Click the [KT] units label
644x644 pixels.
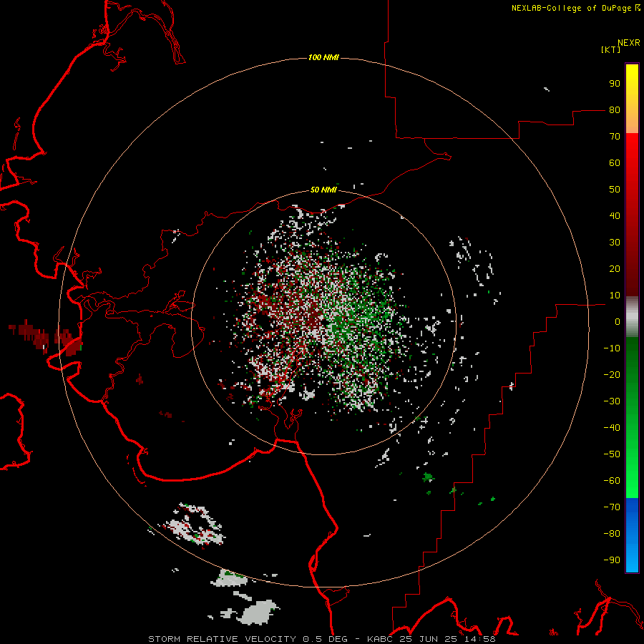tap(611, 49)
